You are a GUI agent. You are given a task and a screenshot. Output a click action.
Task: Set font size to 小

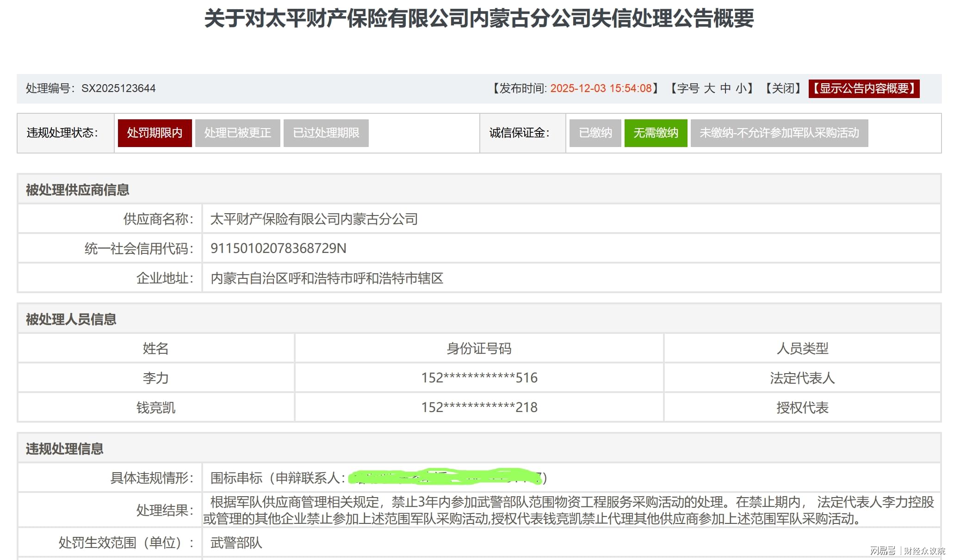[741, 88]
